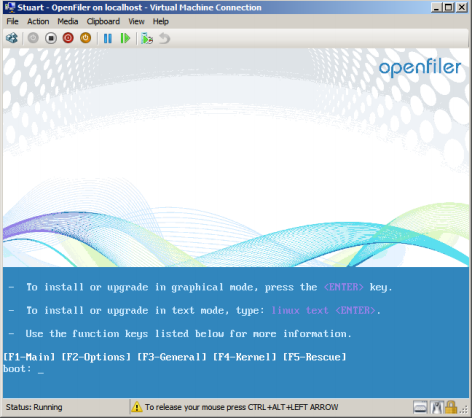Open the Help menu
The width and height of the screenshot is (472, 419).
click(x=161, y=22)
